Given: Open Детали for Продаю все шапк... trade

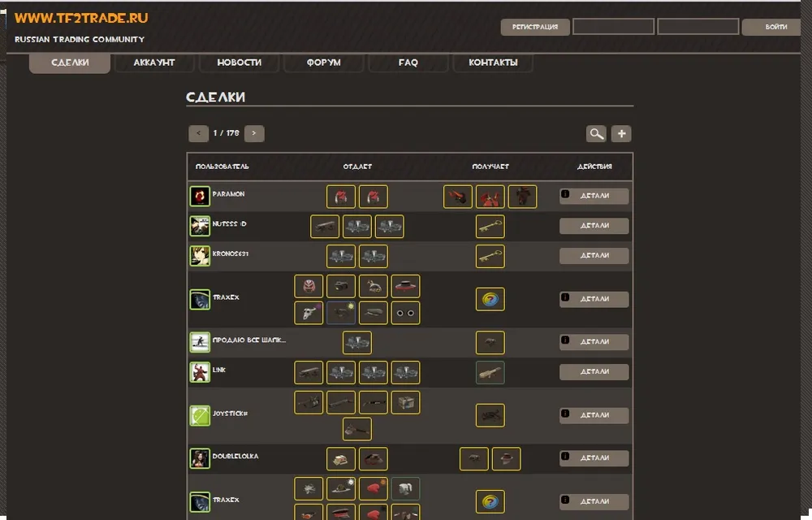Looking at the screenshot, I should coord(594,342).
